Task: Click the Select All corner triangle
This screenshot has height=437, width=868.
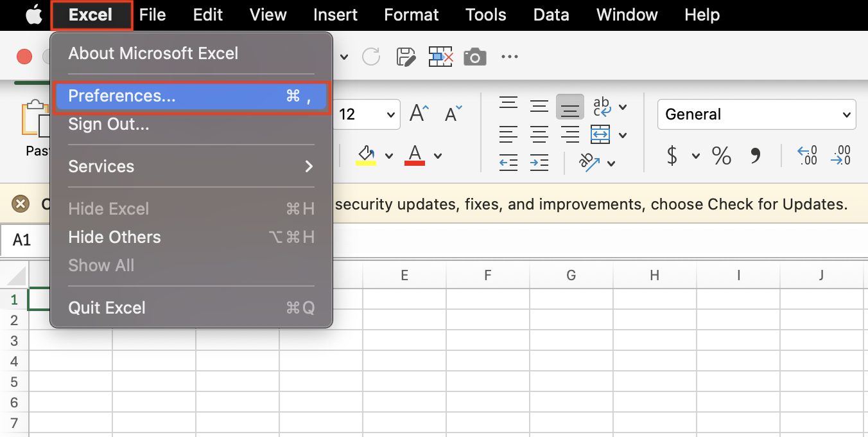Action: tap(15, 276)
